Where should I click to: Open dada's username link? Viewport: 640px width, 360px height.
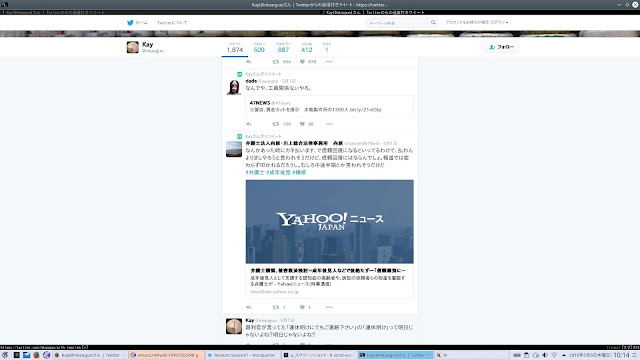pyautogui.click(x=251, y=81)
